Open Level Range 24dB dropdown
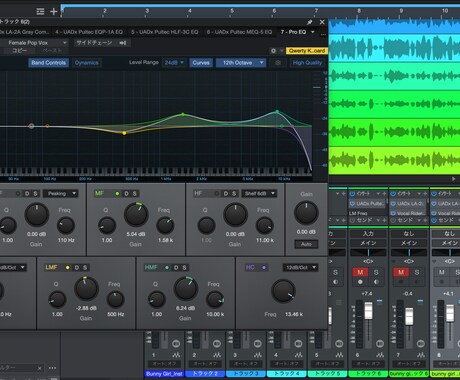Image resolution: width=460 pixels, height=380 pixels. 174,63
